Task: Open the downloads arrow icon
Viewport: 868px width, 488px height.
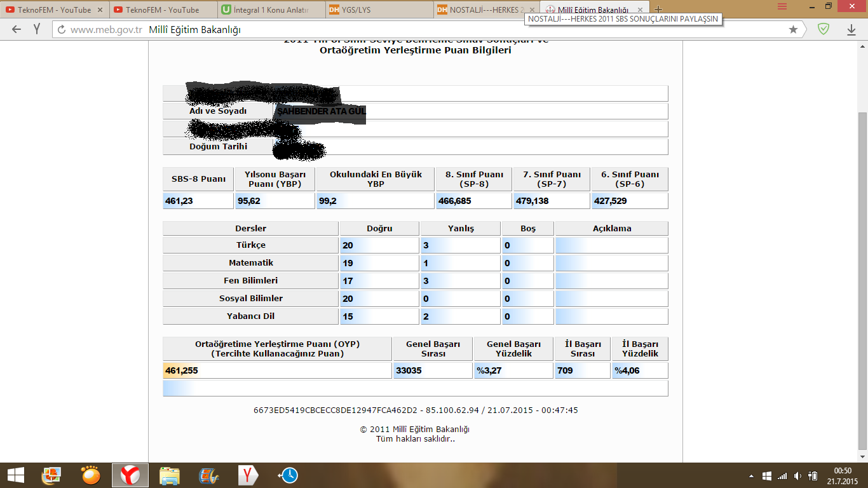Action: tap(851, 29)
